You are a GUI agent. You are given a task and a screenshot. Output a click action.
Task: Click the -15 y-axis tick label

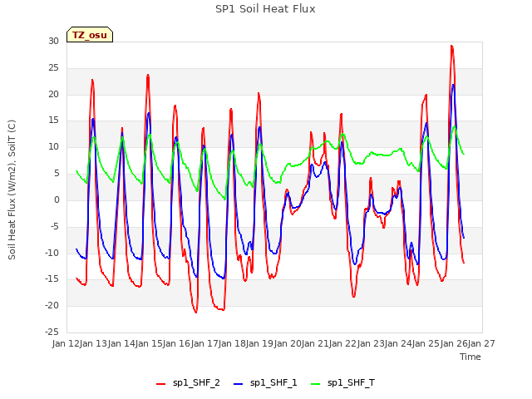52,279
